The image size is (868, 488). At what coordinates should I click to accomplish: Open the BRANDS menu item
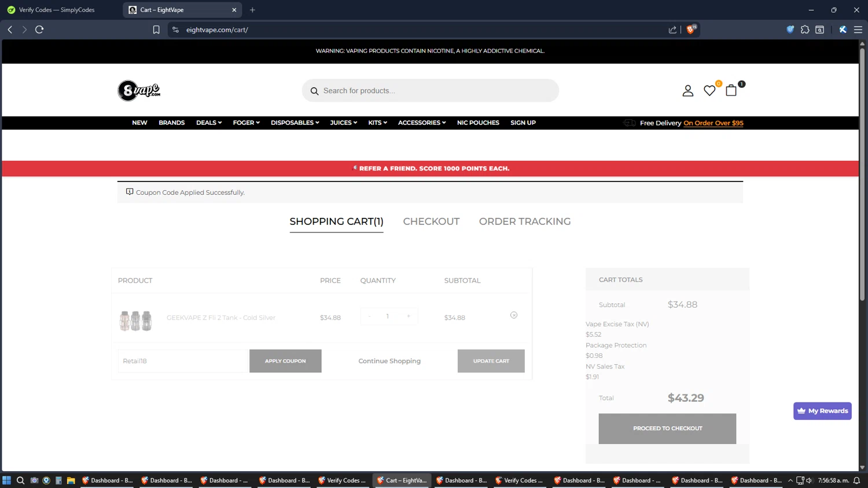[x=172, y=123]
